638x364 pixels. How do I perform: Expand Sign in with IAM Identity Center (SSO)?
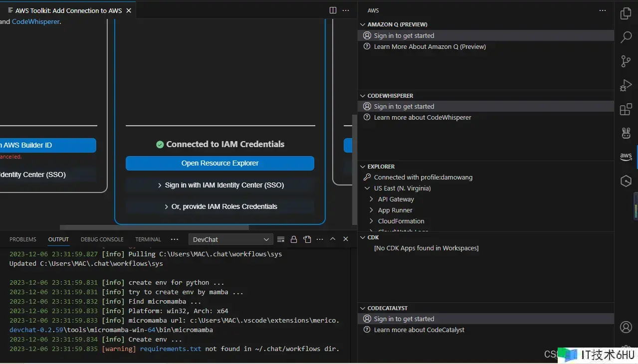pyautogui.click(x=220, y=185)
